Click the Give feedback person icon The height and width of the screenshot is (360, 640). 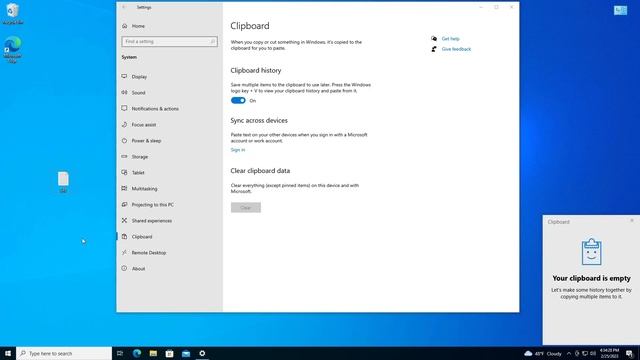pyautogui.click(x=434, y=49)
